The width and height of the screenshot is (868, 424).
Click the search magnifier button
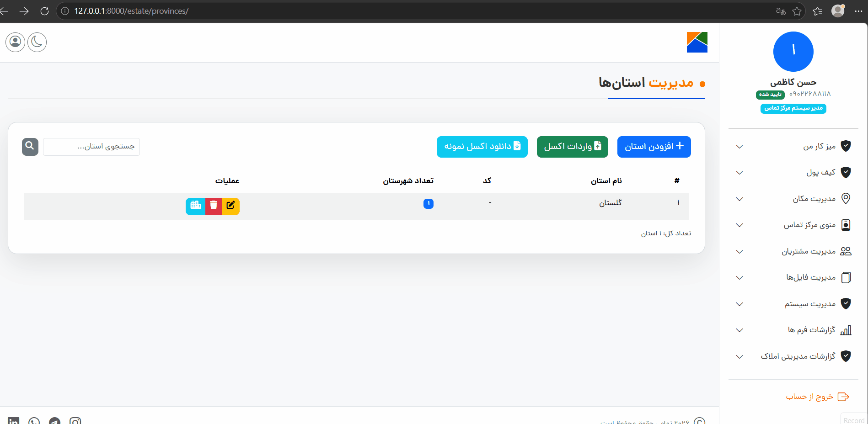tap(30, 147)
